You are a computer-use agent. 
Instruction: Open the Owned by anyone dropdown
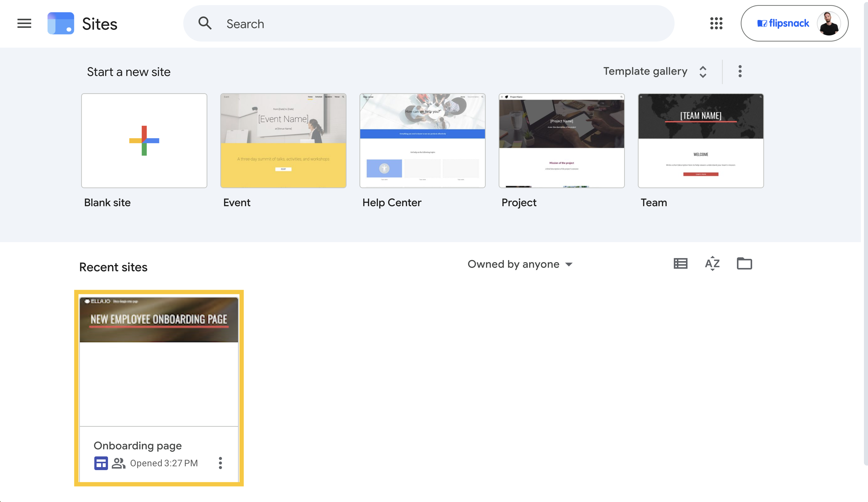[520, 264]
